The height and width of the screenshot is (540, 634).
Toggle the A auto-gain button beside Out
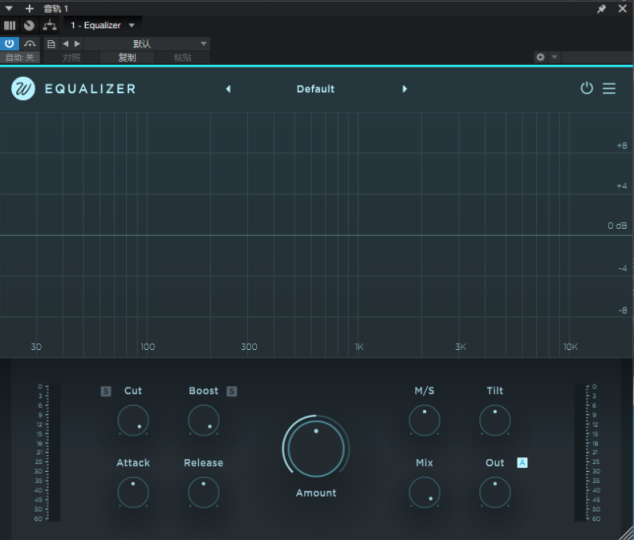pyautogui.click(x=522, y=462)
